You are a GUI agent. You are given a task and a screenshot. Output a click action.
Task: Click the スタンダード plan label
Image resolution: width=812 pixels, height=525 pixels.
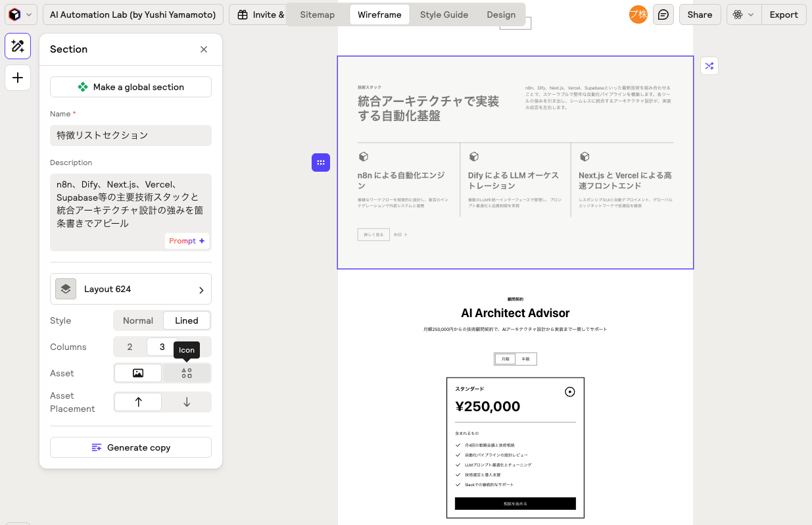(x=469, y=389)
